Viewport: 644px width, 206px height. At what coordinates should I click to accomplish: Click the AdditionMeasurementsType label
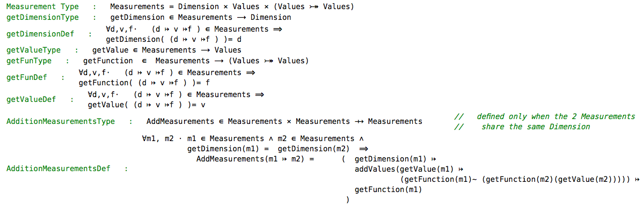61,121
